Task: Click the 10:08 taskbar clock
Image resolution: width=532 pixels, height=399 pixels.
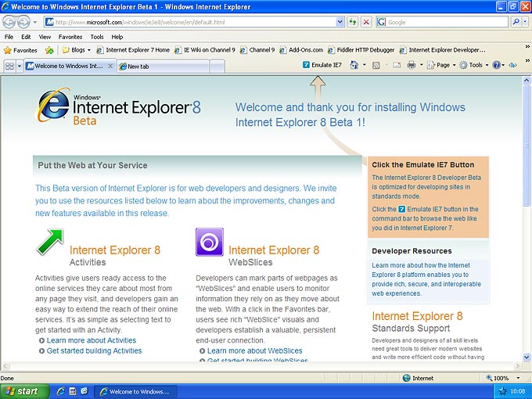Action: (x=518, y=391)
